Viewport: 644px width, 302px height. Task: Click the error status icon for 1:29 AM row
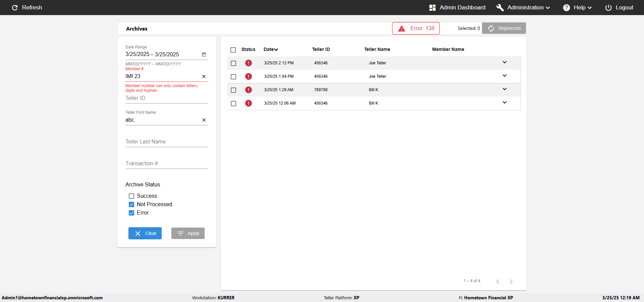tap(248, 90)
